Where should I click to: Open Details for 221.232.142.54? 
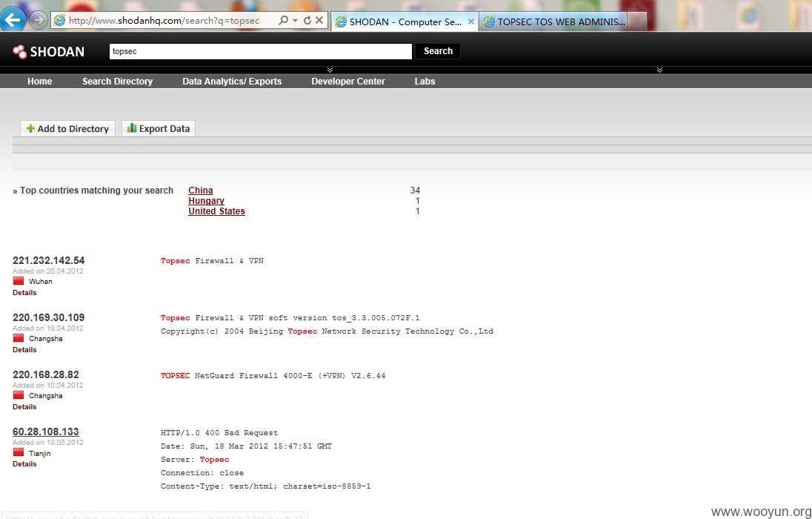[24, 292]
